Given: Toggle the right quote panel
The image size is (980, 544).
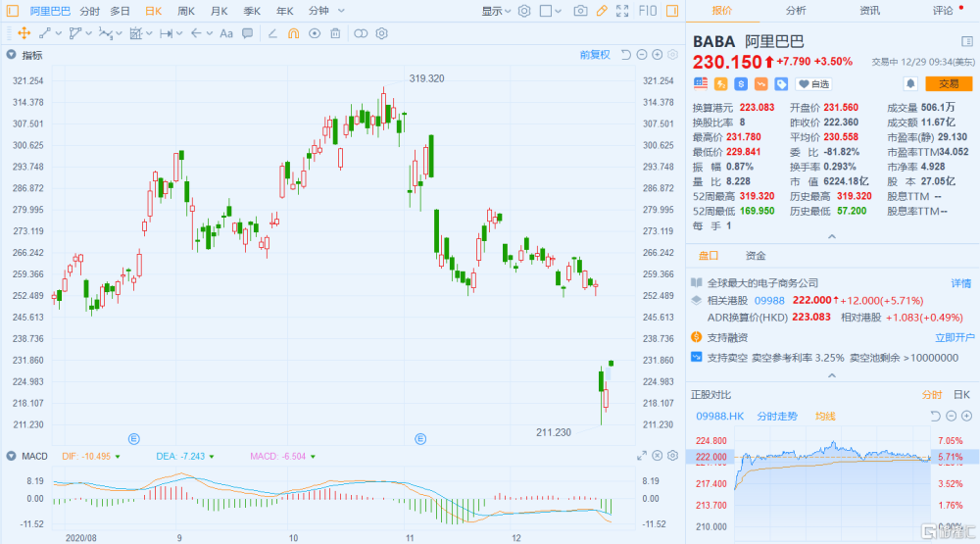Looking at the screenshot, I should tap(672, 11).
